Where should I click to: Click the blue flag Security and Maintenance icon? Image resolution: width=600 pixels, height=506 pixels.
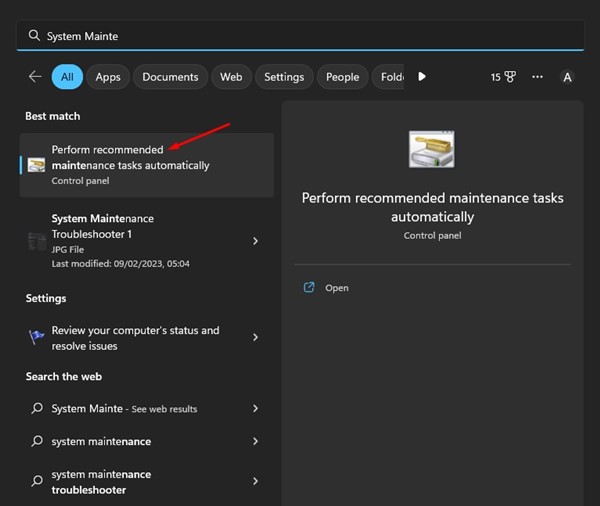(x=37, y=337)
